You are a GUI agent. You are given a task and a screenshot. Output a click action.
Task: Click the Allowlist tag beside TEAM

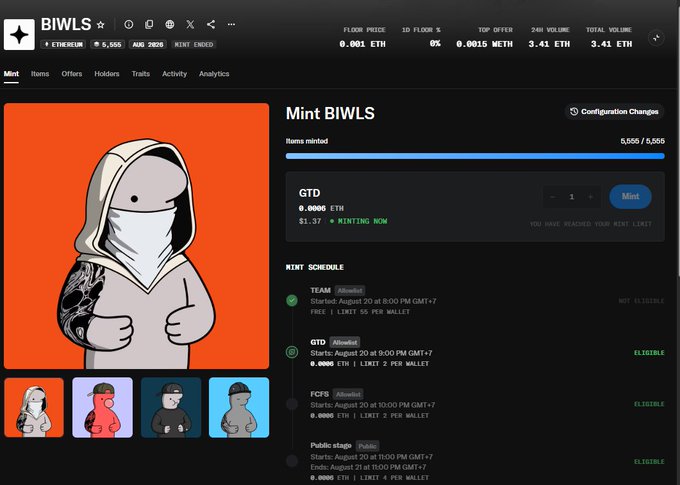click(x=350, y=291)
